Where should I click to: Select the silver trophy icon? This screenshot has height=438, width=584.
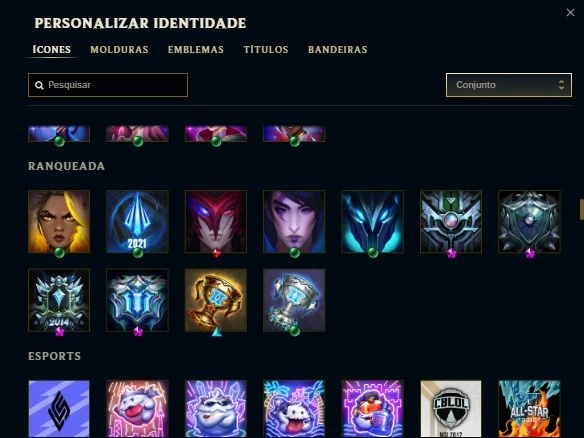tap(294, 300)
